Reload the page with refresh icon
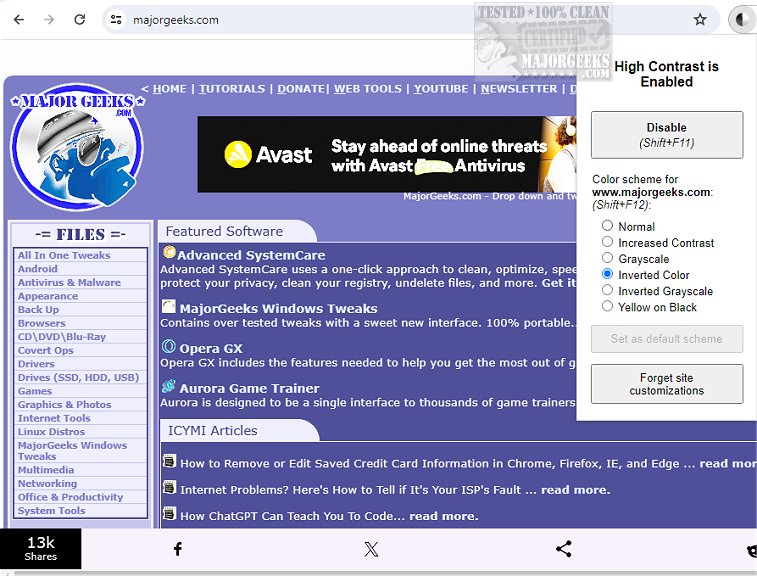Viewport: 757px width, 576px height. click(x=79, y=19)
